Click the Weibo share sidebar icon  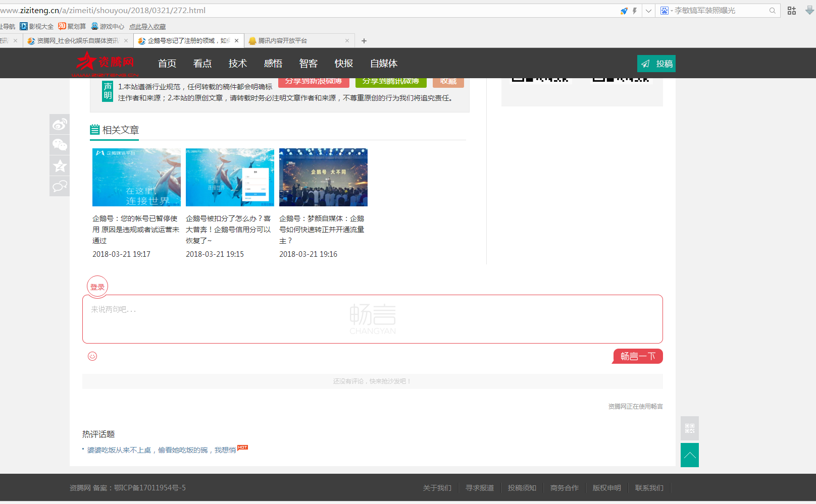(x=60, y=124)
